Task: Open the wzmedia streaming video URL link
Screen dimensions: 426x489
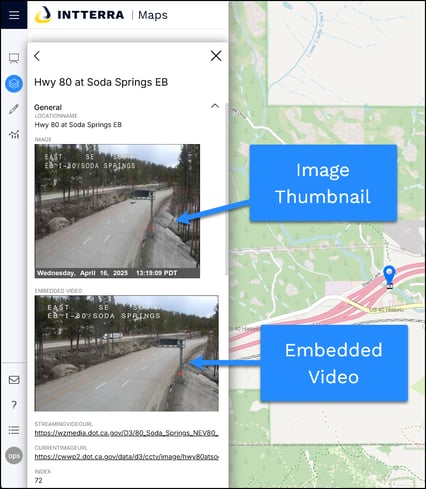Action: (x=127, y=433)
